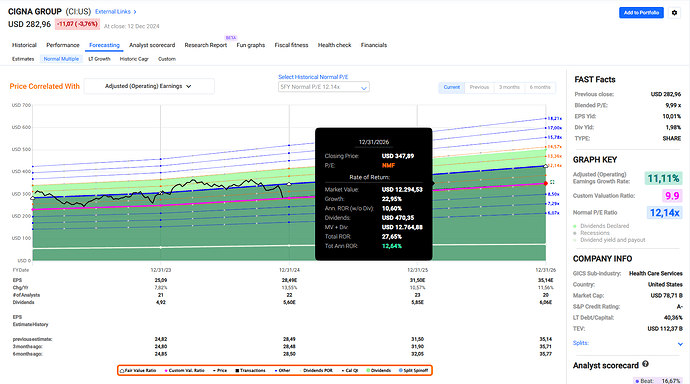Select the Normal Multiple sub-tab
The height and width of the screenshot is (384, 690).
[x=61, y=59]
